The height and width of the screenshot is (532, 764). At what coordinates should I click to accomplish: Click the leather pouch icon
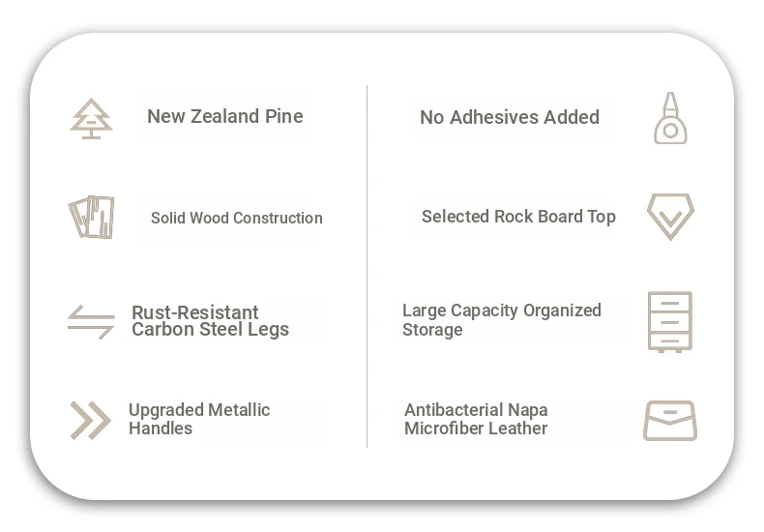click(x=670, y=421)
